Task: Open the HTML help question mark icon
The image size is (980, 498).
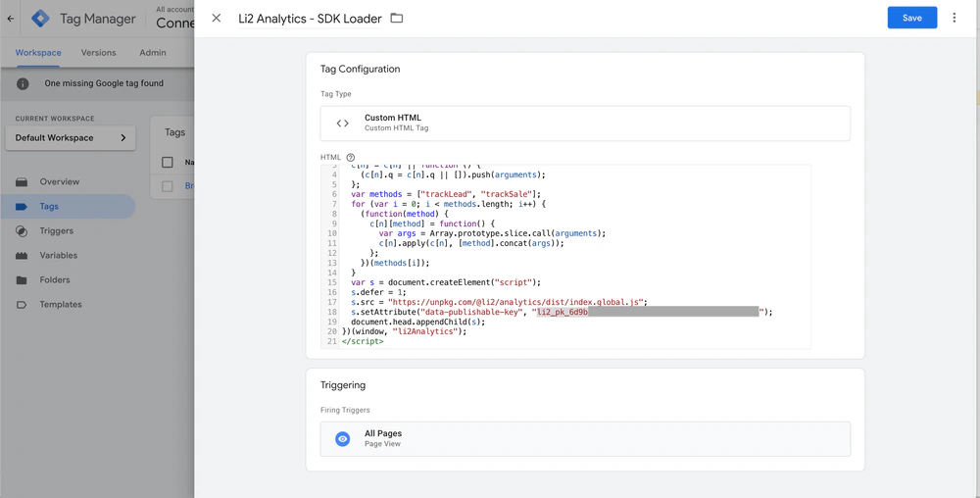Action: [351, 158]
